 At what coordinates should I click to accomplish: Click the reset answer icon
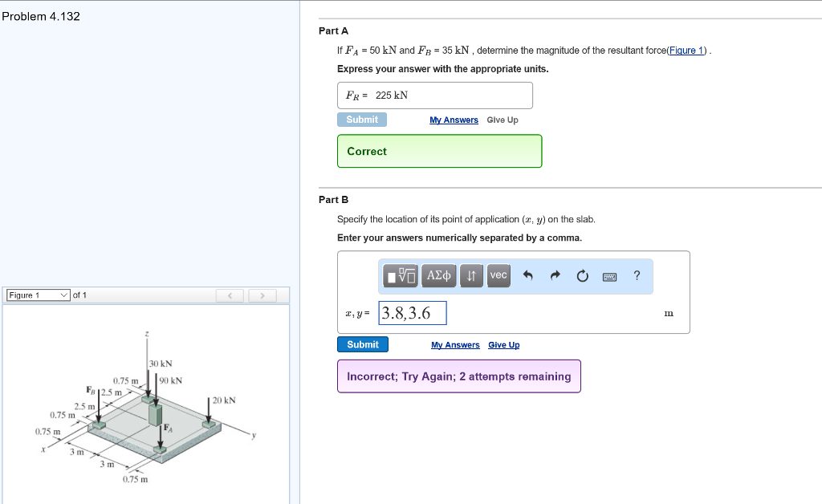click(x=581, y=275)
